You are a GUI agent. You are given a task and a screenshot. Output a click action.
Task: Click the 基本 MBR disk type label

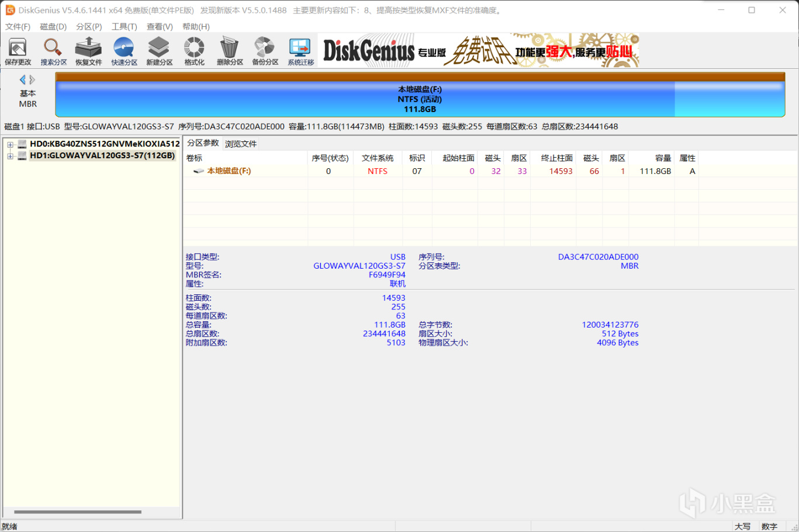pyautogui.click(x=27, y=99)
